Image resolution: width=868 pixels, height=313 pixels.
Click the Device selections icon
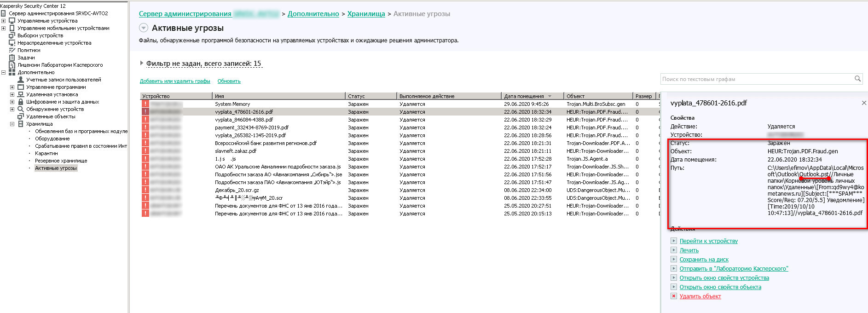click(12, 35)
